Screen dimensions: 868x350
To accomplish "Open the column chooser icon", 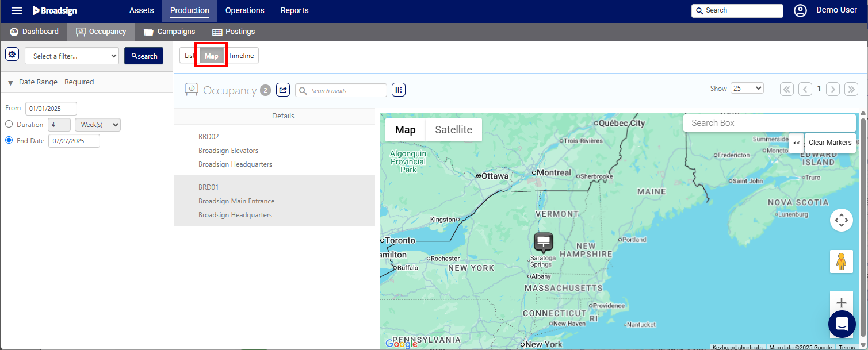I will (x=399, y=90).
